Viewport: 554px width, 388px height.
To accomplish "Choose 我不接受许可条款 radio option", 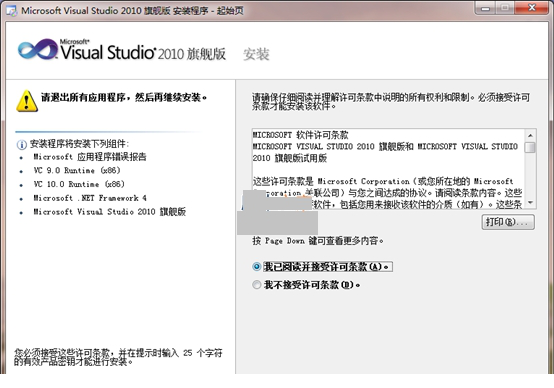I will [257, 285].
